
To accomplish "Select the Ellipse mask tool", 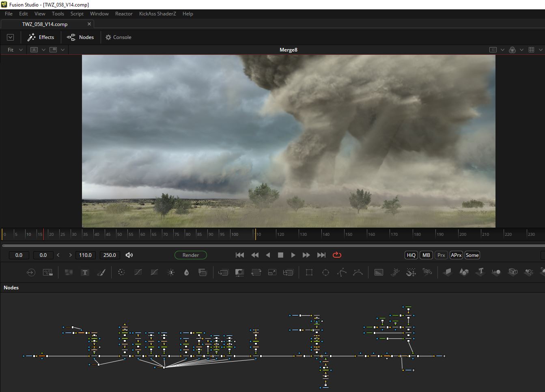I will click(x=325, y=272).
